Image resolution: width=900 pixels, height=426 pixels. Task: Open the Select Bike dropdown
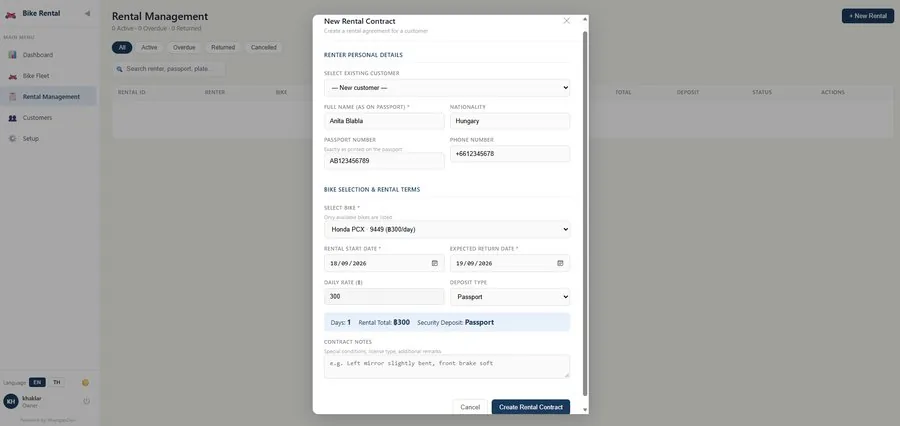pyautogui.click(x=447, y=229)
